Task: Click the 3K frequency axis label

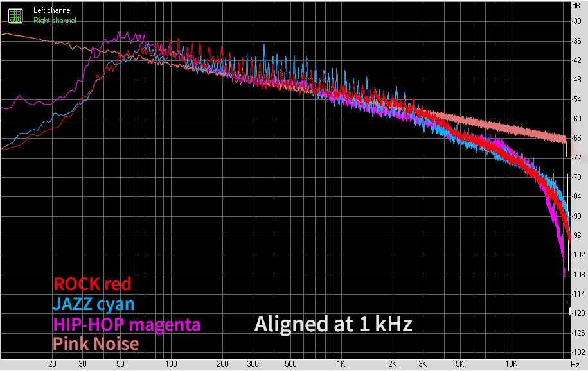Action: pos(423,363)
